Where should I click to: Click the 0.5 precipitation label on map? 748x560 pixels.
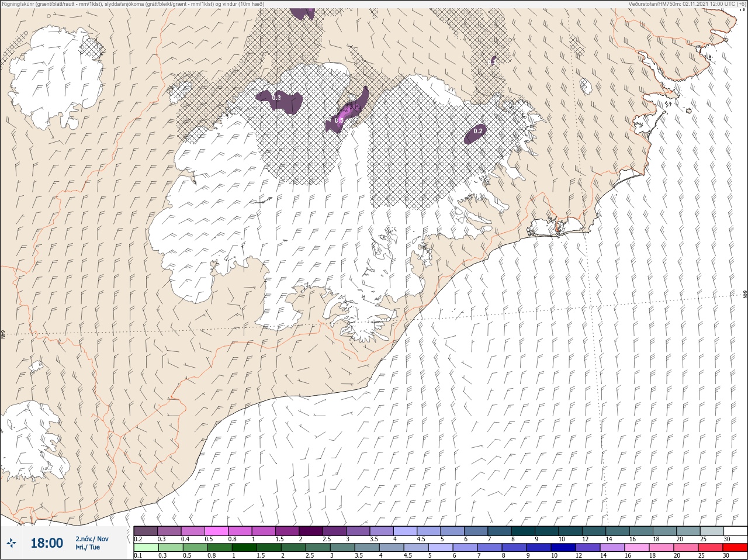339,121
